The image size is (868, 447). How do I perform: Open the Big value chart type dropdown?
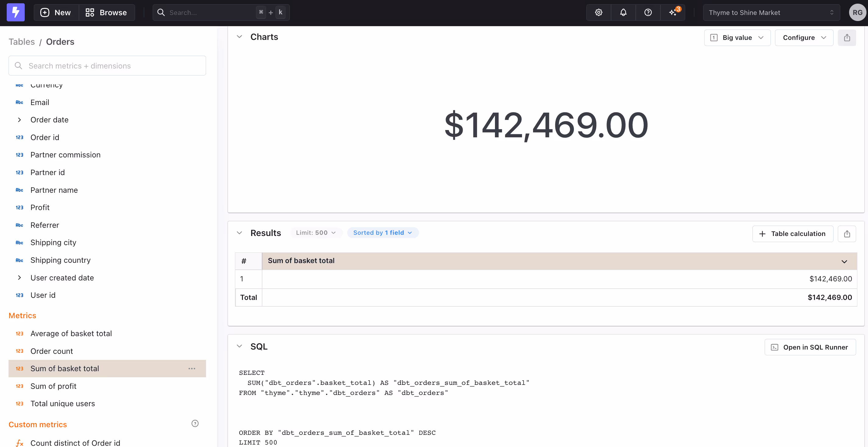(x=737, y=38)
